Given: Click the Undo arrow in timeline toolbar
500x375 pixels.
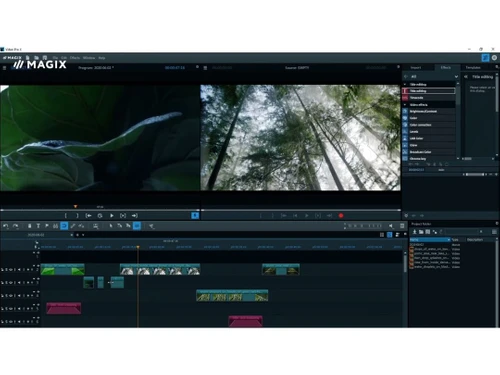Looking at the screenshot, I should (x=6, y=226).
